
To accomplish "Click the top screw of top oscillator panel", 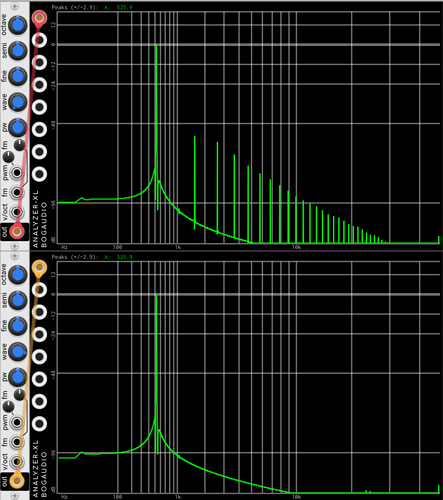I will point(14,6).
